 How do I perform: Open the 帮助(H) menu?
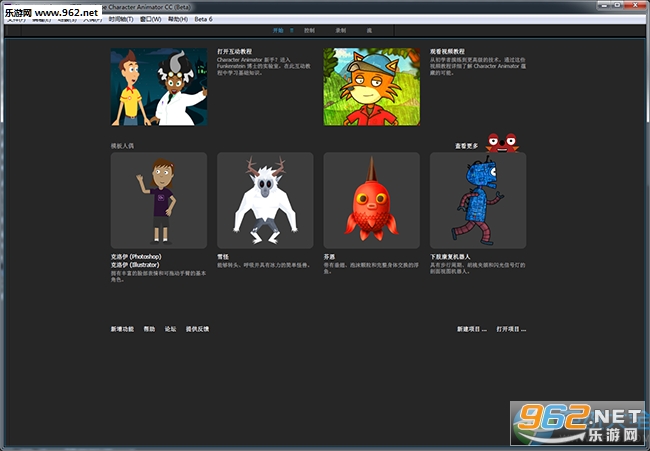(178, 19)
